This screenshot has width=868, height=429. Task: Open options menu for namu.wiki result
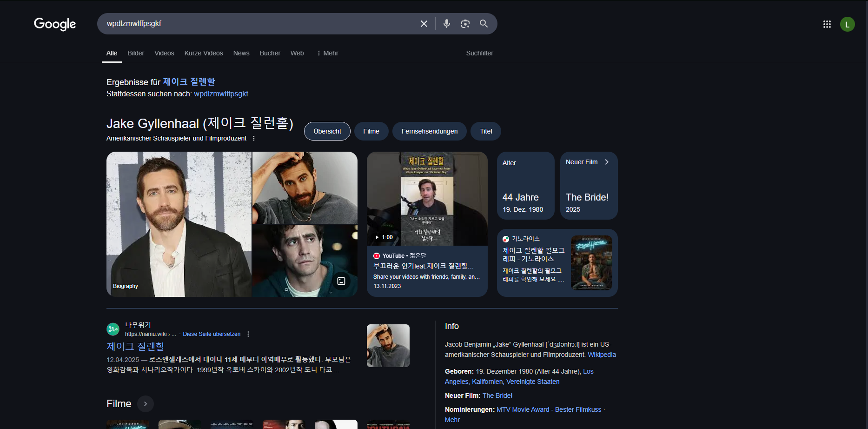(248, 334)
